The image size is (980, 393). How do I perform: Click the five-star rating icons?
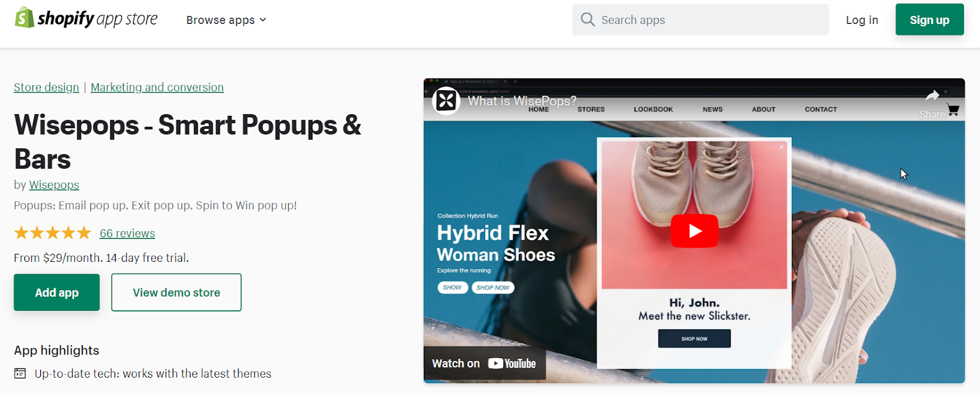(53, 233)
